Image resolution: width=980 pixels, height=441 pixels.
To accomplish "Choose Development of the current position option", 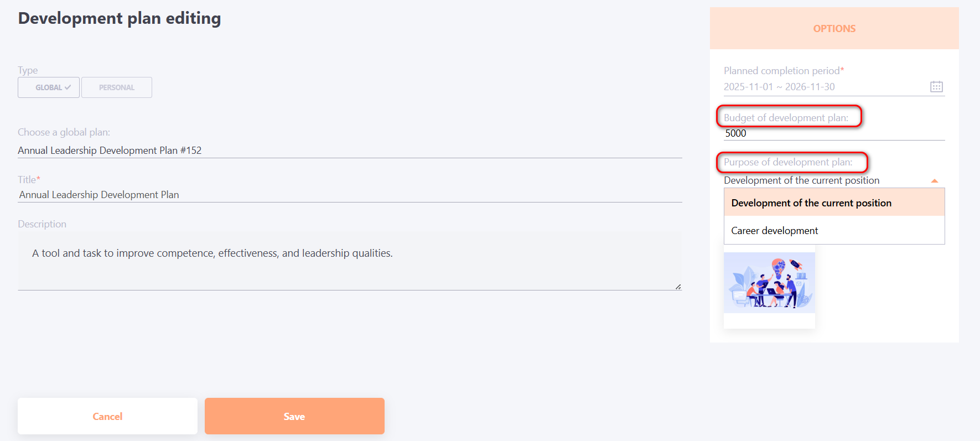I will 811,203.
